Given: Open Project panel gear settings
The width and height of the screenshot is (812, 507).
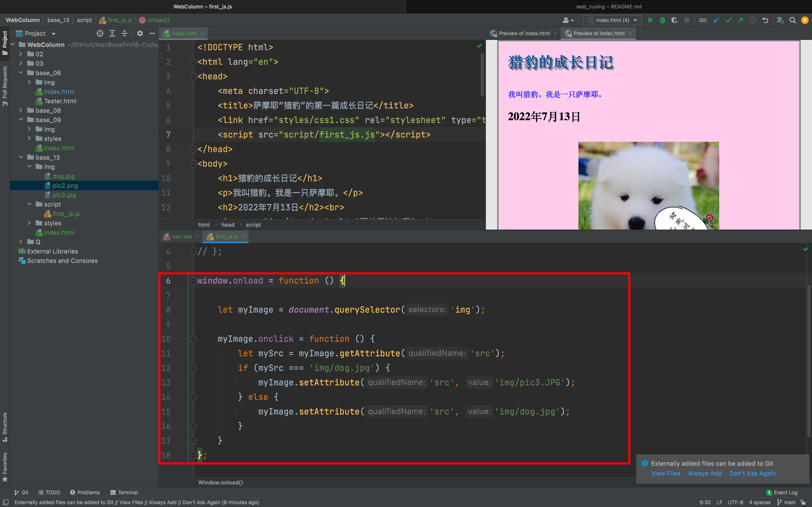Looking at the screenshot, I should (140, 34).
